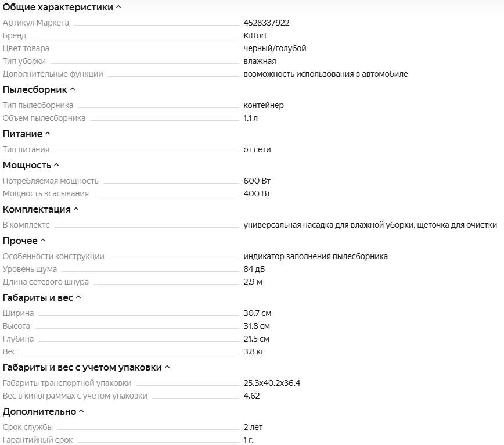Collapse Габариты и вес с учетом упаковки chevron
The height and width of the screenshot is (445, 504).
[167, 367]
